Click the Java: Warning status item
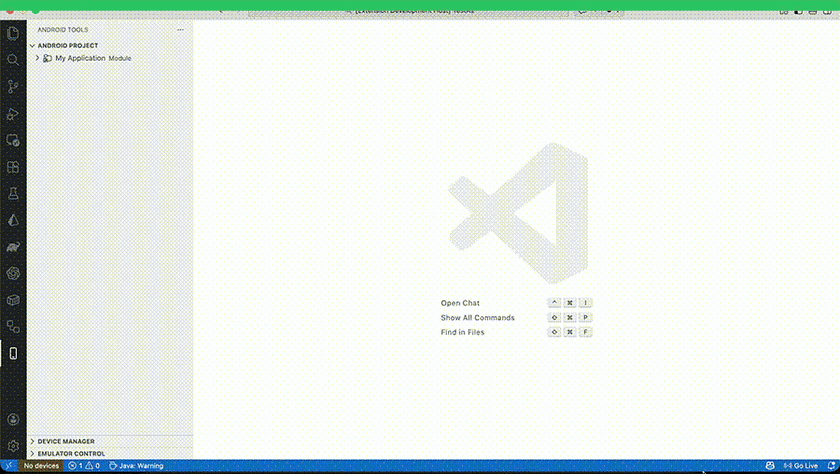The width and height of the screenshot is (840, 474). [x=136, y=466]
